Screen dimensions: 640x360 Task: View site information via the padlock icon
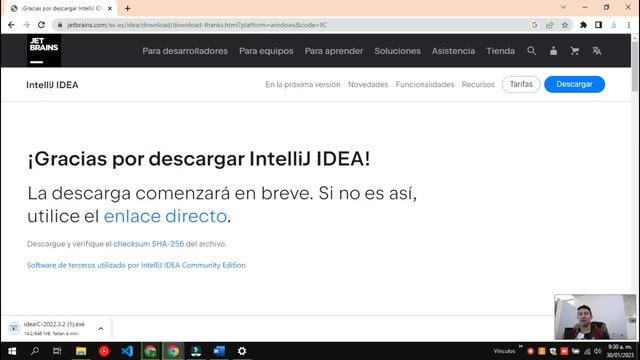(60, 25)
